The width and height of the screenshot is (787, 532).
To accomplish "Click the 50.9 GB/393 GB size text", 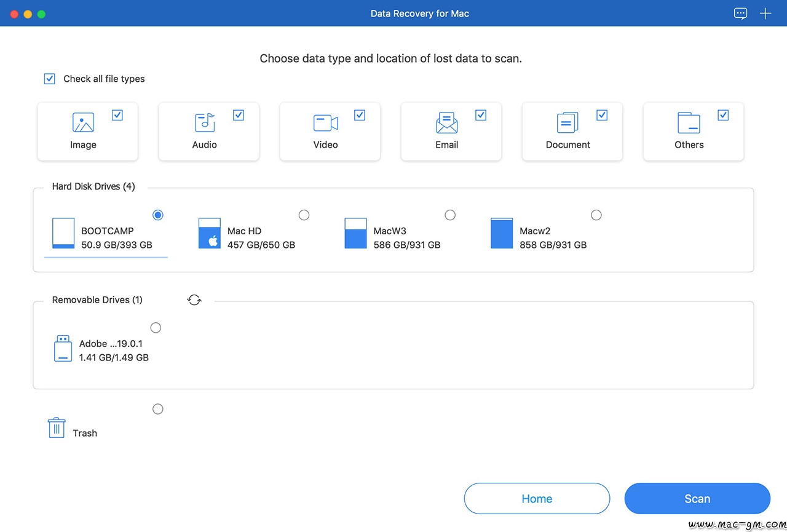I will click(x=117, y=245).
